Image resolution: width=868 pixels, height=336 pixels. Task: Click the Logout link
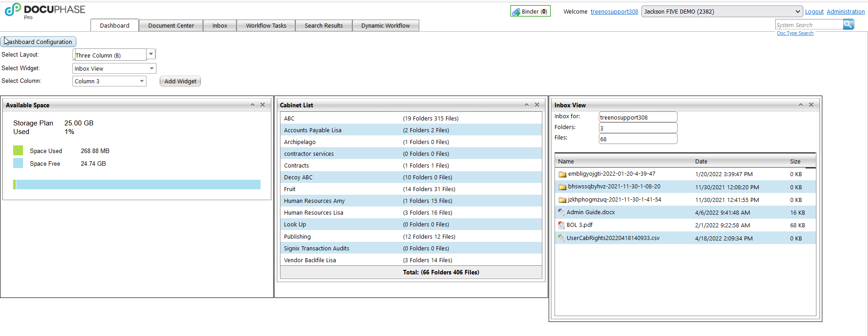tap(814, 12)
